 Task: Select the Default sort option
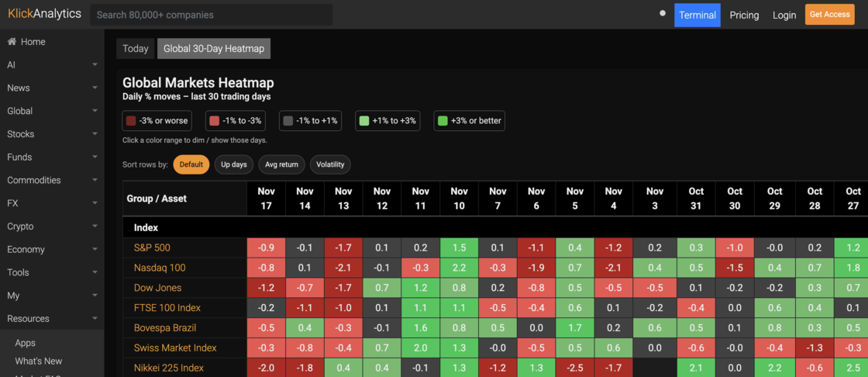(x=191, y=164)
